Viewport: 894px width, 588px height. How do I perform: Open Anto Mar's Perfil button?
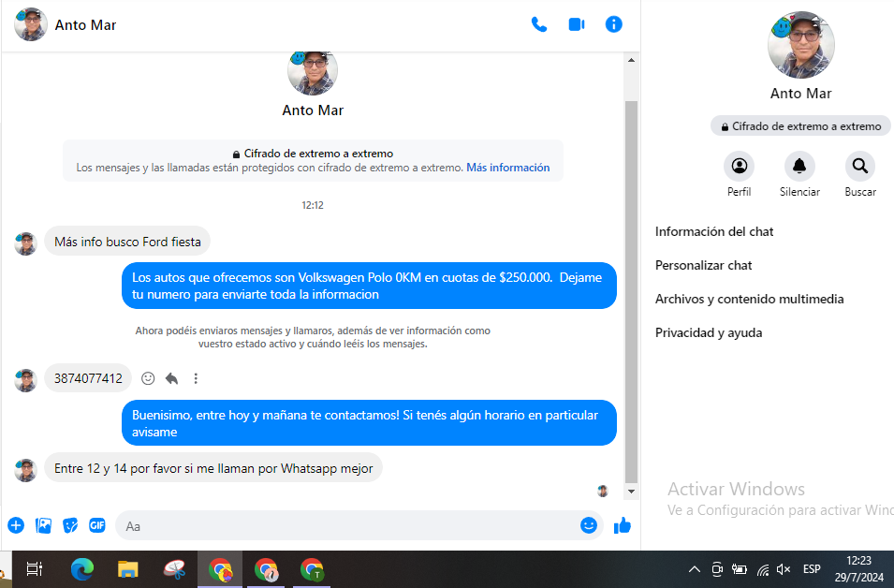[740, 167]
